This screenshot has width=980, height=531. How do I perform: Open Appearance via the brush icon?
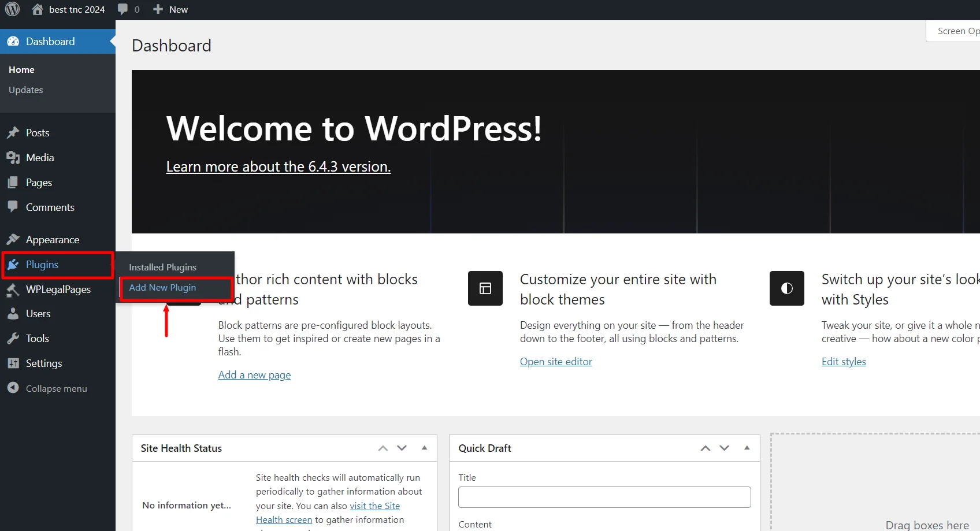pyautogui.click(x=13, y=239)
